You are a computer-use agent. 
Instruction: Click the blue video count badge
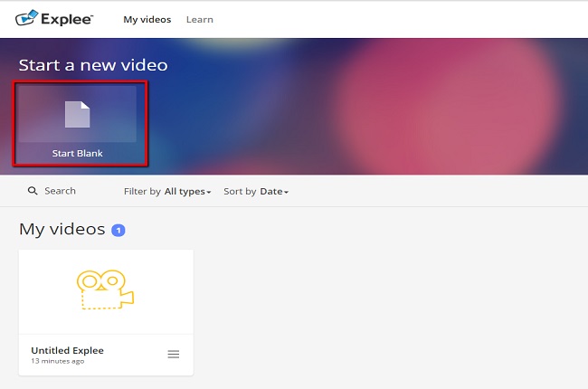[118, 231]
